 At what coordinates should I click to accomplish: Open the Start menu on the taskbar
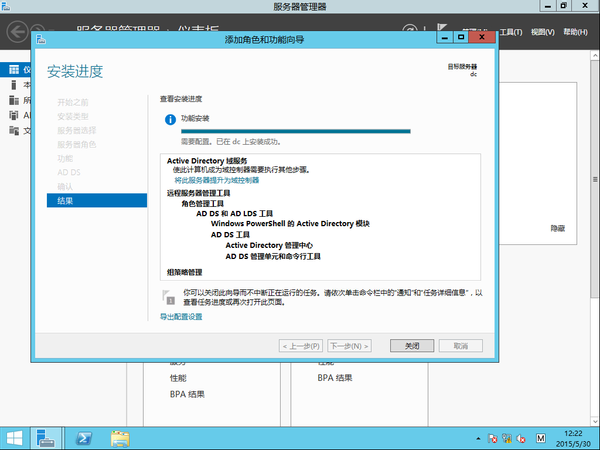15,439
